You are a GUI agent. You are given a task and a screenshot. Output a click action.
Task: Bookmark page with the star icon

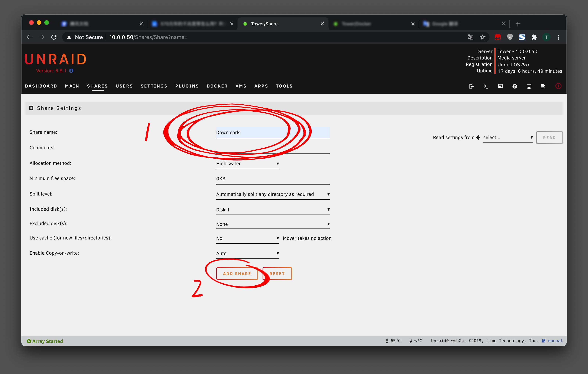[482, 37]
